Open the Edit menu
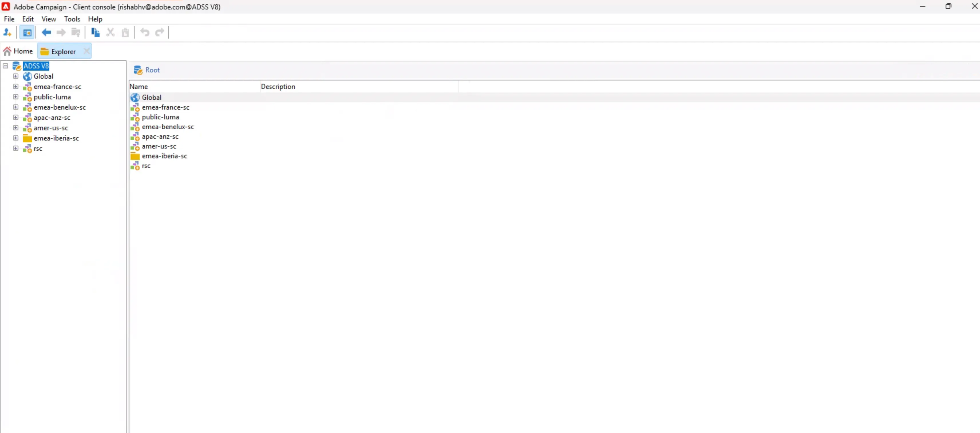 click(x=28, y=19)
